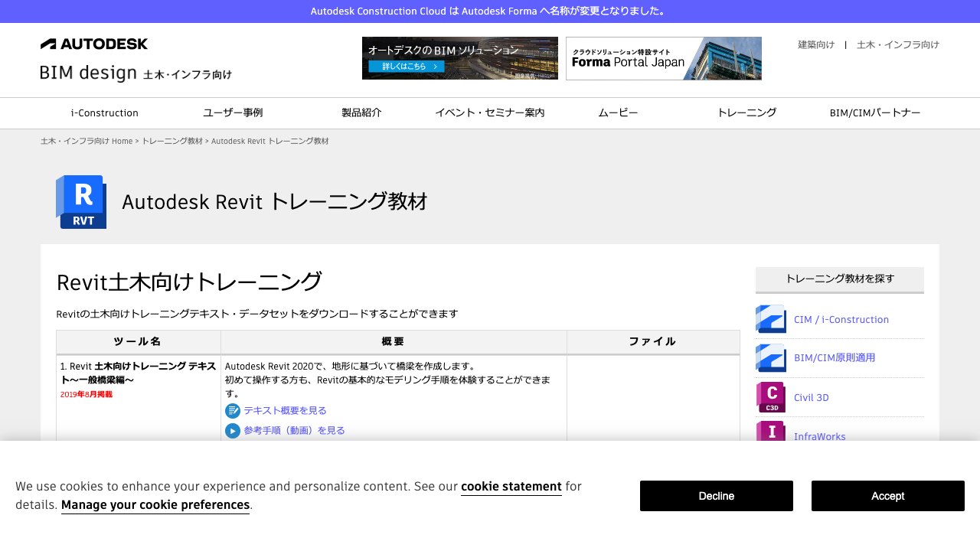Image resolution: width=980 pixels, height=551 pixels.
Task: Click the Autodesk logo
Action: [94, 44]
